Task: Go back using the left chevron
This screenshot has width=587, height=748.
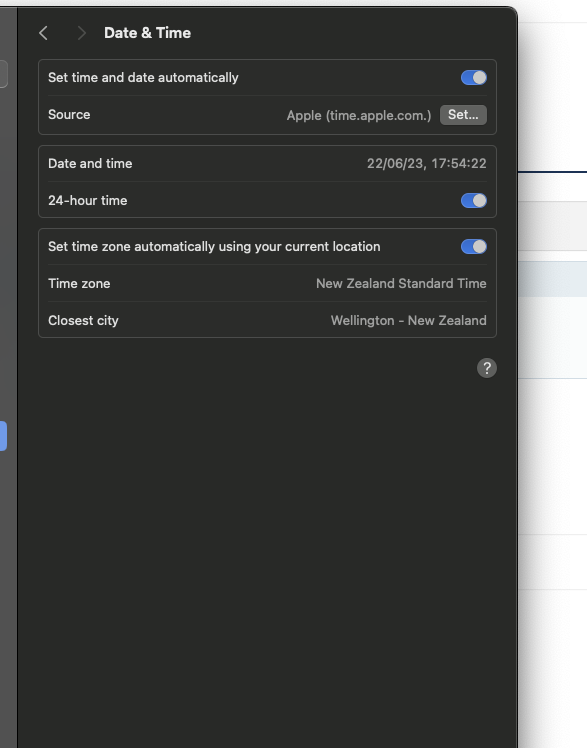Action: pyautogui.click(x=43, y=33)
